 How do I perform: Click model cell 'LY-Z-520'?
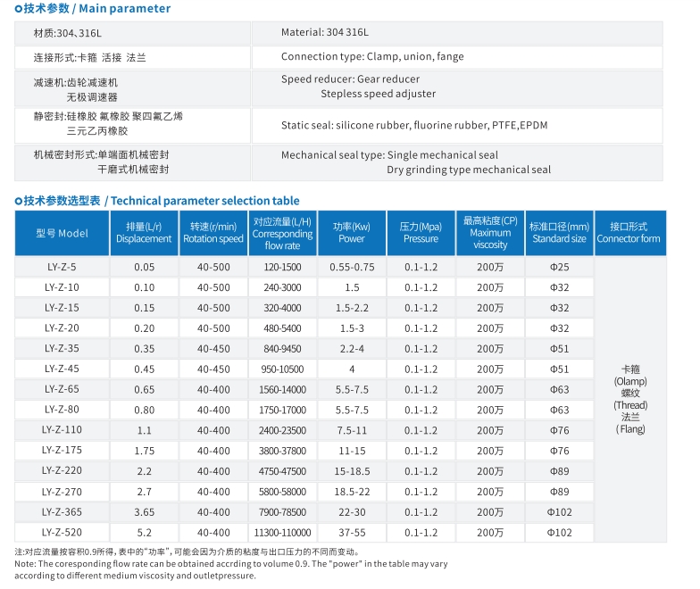(x=62, y=532)
